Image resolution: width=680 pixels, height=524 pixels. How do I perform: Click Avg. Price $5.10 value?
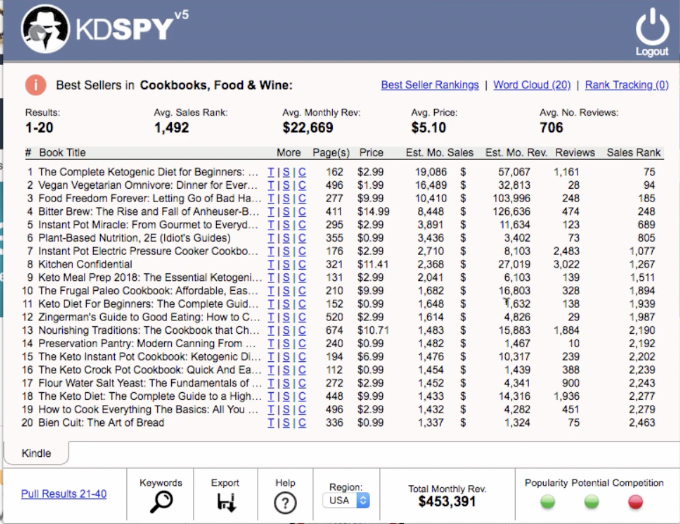428,128
